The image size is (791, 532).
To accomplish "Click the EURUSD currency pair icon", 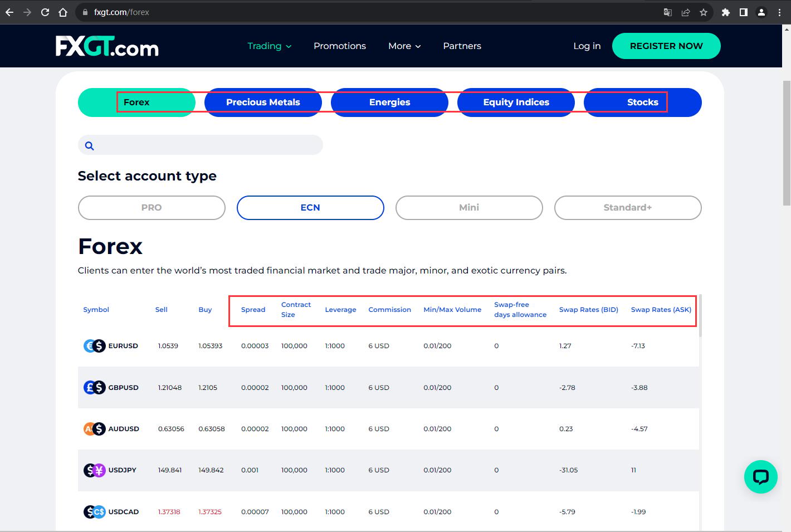I will click(x=94, y=346).
